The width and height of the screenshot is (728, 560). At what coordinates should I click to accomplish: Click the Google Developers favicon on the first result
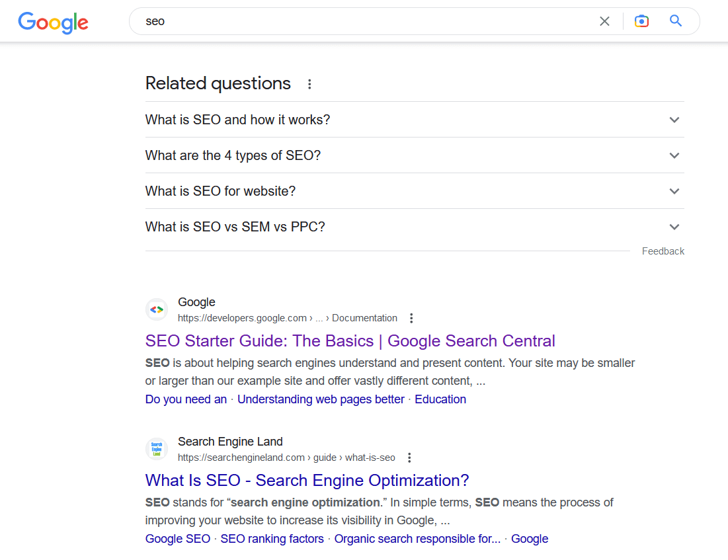(x=156, y=309)
